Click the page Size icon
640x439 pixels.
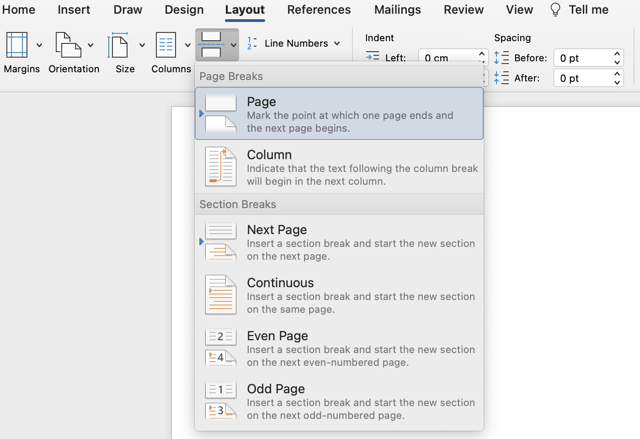[119, 45]
